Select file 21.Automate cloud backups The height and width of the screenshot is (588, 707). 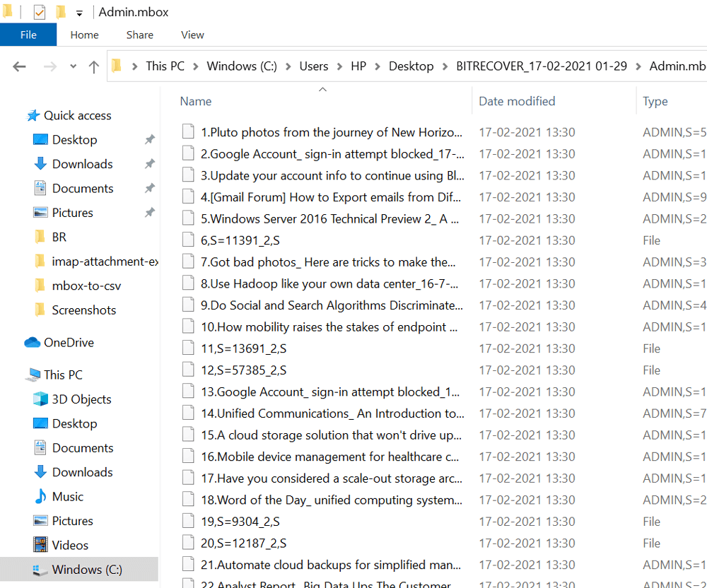(x=330, y=565)
